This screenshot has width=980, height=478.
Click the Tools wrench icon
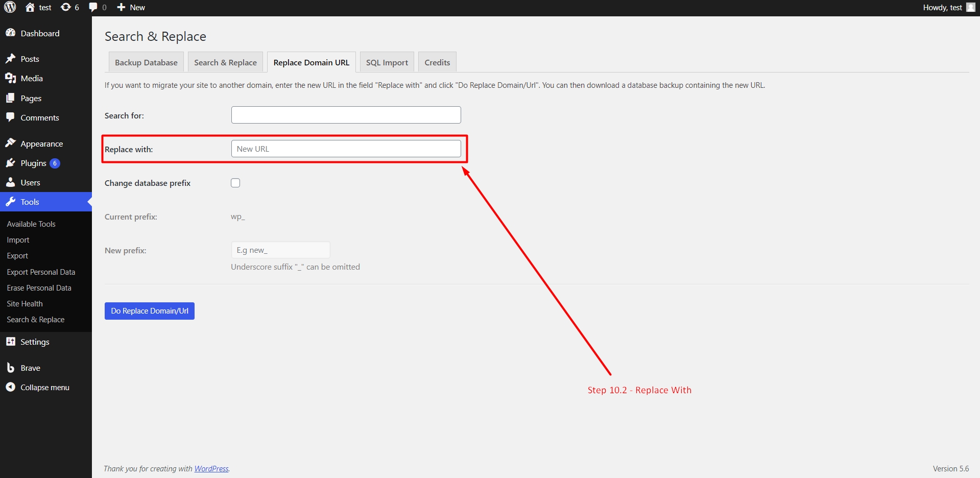click(11, 202)
